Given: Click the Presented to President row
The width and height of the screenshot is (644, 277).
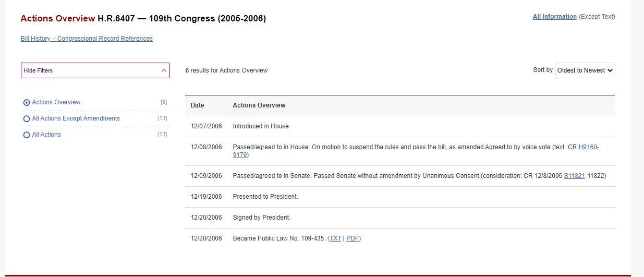Looking at the screenshot, I should point(265,197).
